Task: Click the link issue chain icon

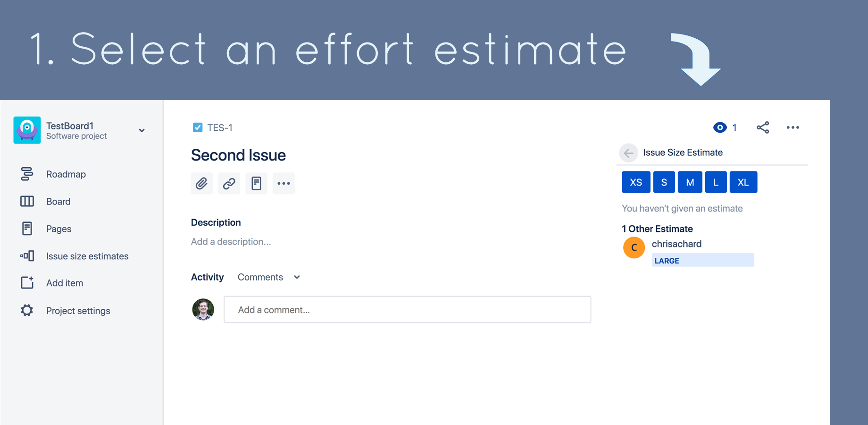Action: (229, 183)
